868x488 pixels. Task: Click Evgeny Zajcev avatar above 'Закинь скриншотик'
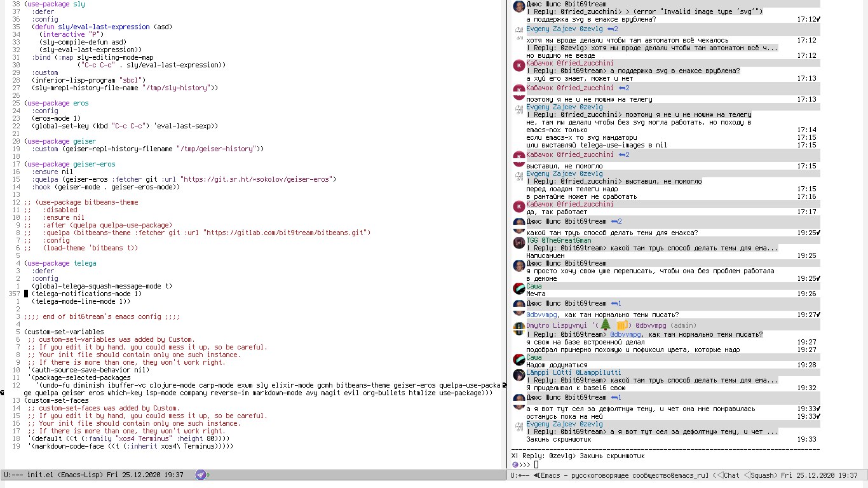pos(519,427)
